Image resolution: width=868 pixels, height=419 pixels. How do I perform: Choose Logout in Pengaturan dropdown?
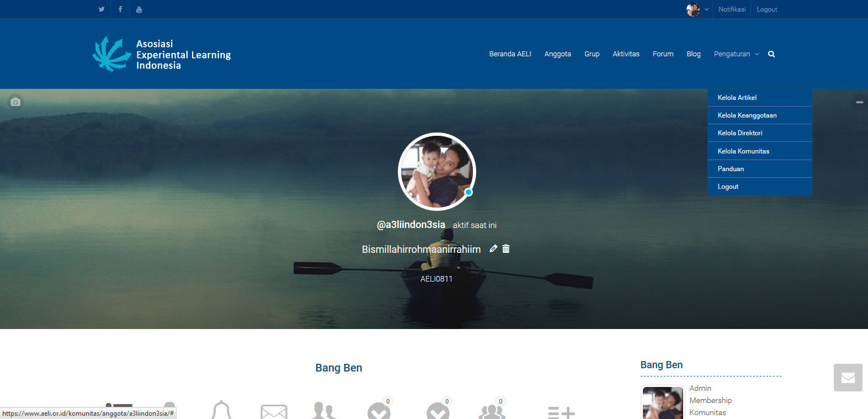point(759,187)
